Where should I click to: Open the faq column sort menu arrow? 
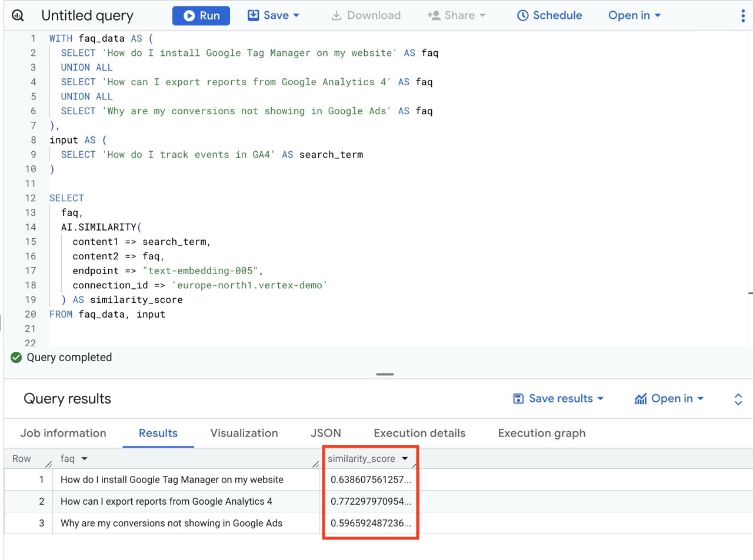click(84, 459)
